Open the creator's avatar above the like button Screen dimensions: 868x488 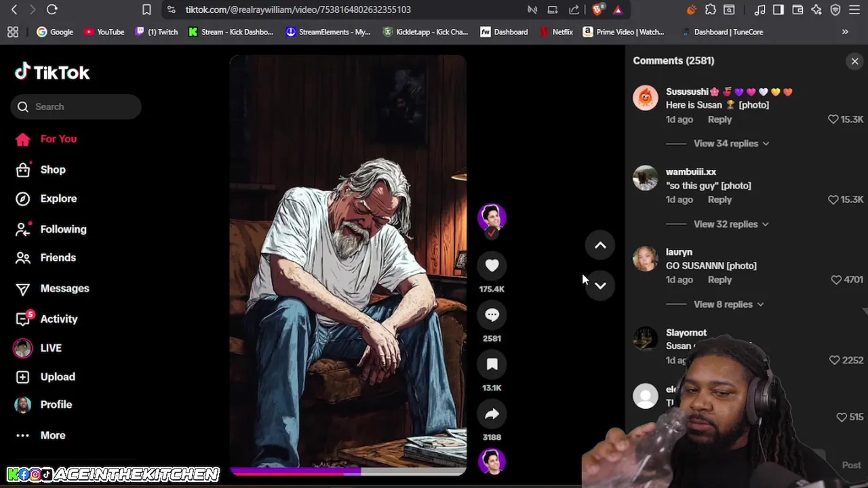point(492,218)
